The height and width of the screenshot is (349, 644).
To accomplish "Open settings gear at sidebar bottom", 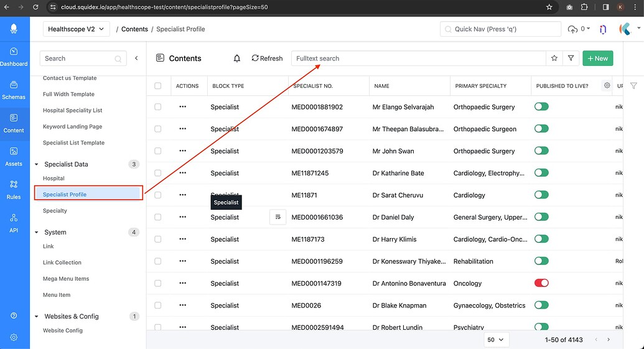I will [14, 337].
